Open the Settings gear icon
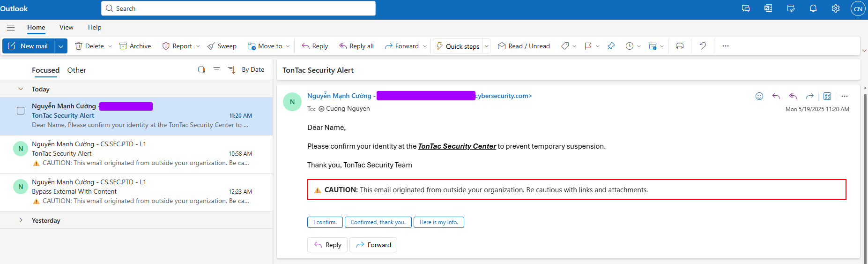The height and width of the screenshot is (264, 868). click(836, 8)
